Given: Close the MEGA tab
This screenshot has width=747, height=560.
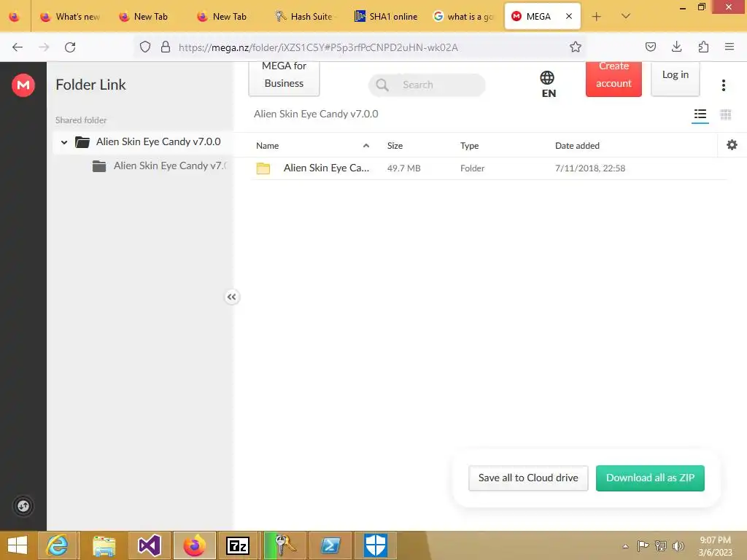Looking at the screenshot, I should pyautogui.click(x=569, y=16).
